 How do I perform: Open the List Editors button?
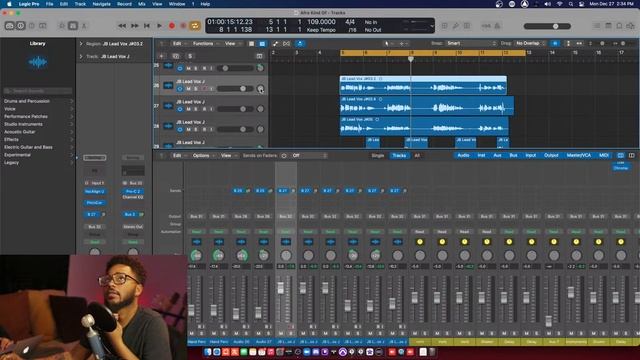point(597,26)
